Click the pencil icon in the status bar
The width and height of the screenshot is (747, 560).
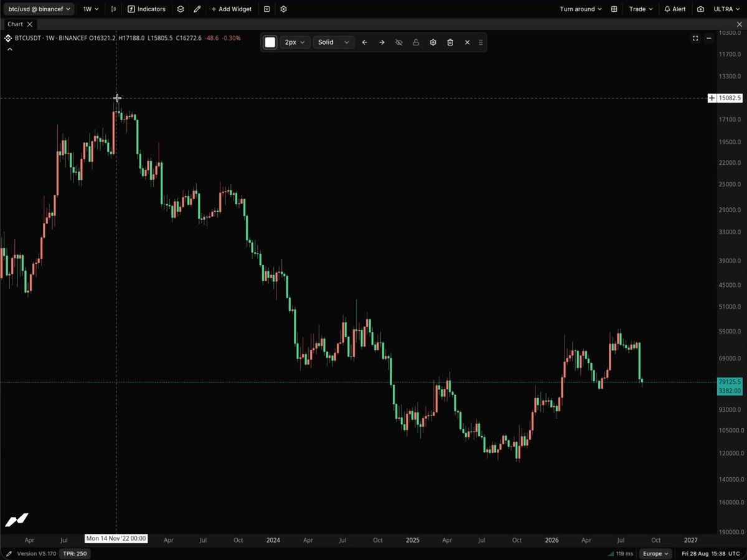click(9, 554)
